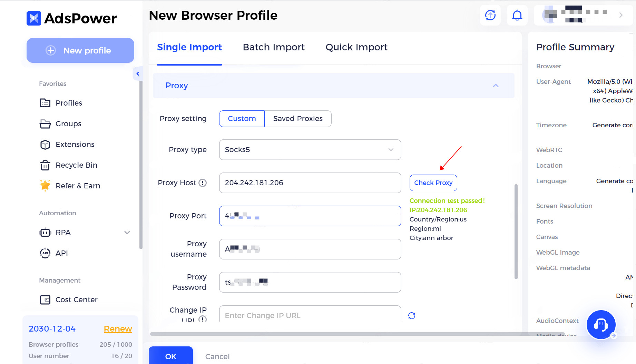Open the API icon in sidebar
The height and width of the screenshot is (364, 636).
[x=45, y=253]
